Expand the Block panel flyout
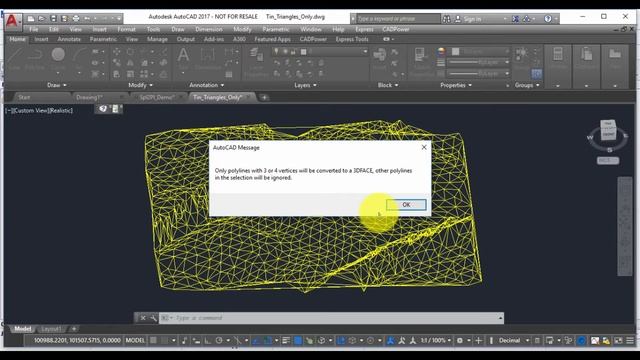The height and width of the screenshot is (360, 640). [x=388, y=85]
